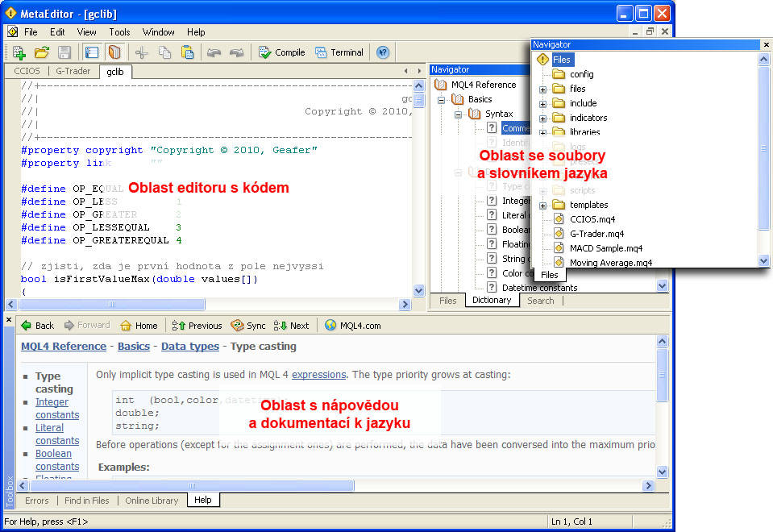773x532 pixels.
Task: Open a file with the folder icon
Action: coord(42,52)
